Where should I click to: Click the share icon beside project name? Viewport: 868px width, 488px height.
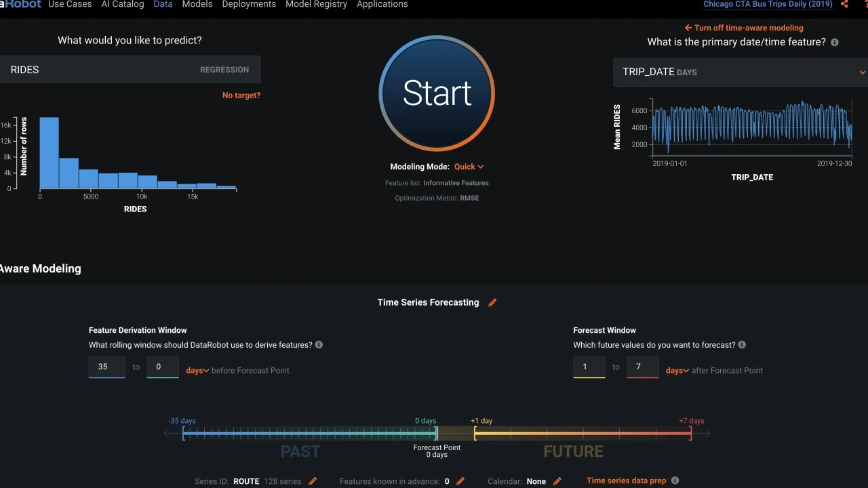844,4
